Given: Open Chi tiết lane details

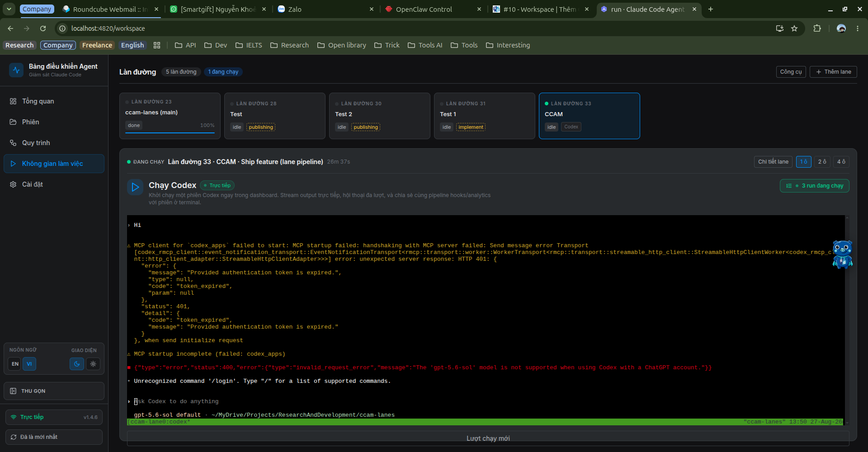Looking at the screenshot, I should (x=773, y=162).
